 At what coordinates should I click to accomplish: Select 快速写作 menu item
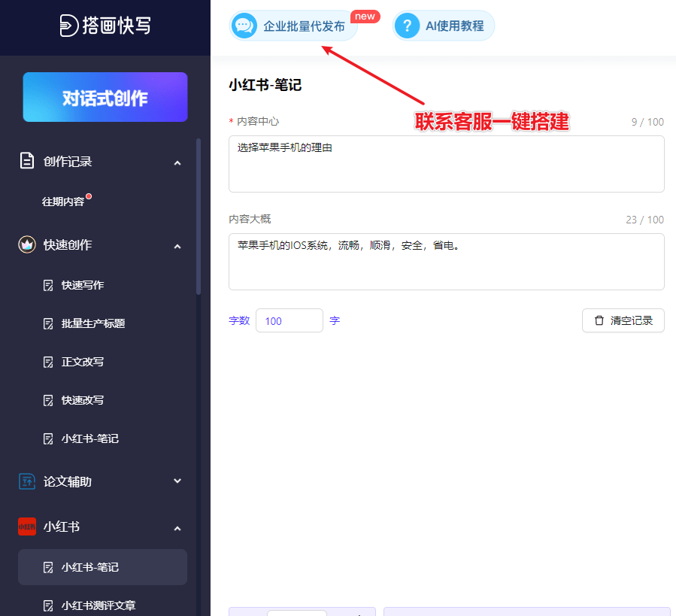pyautogui.click(x=83, y=285)
